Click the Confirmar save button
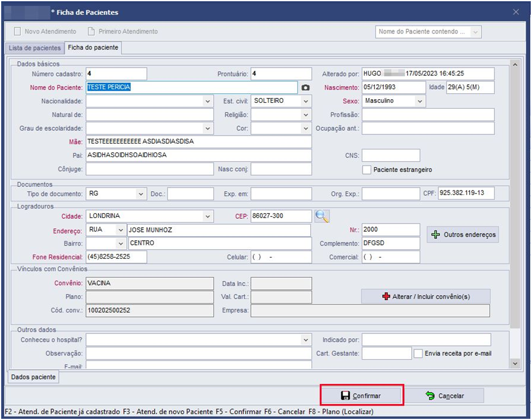 [361, 396]
